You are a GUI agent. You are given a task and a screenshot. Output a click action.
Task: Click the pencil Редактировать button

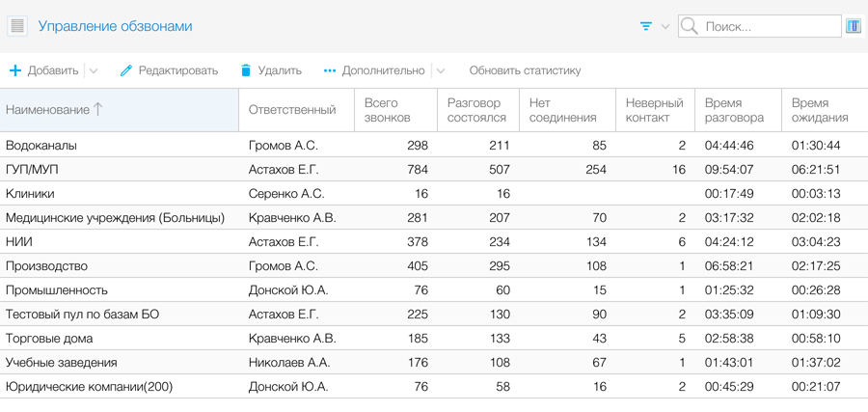[169, 70]
